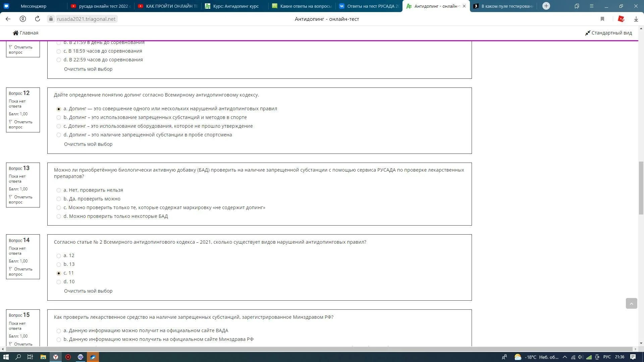Open the РУС language switcher

(x=607, y=357)
